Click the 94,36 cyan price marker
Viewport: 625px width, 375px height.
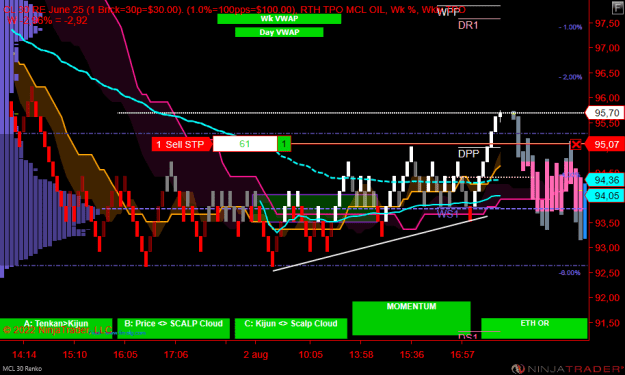tap(604, 180)
